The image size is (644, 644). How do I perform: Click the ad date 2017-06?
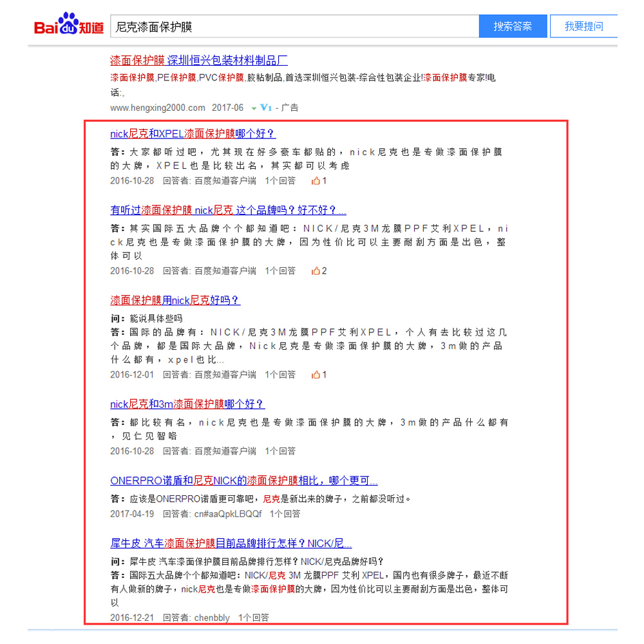click(x=227, y=108)
